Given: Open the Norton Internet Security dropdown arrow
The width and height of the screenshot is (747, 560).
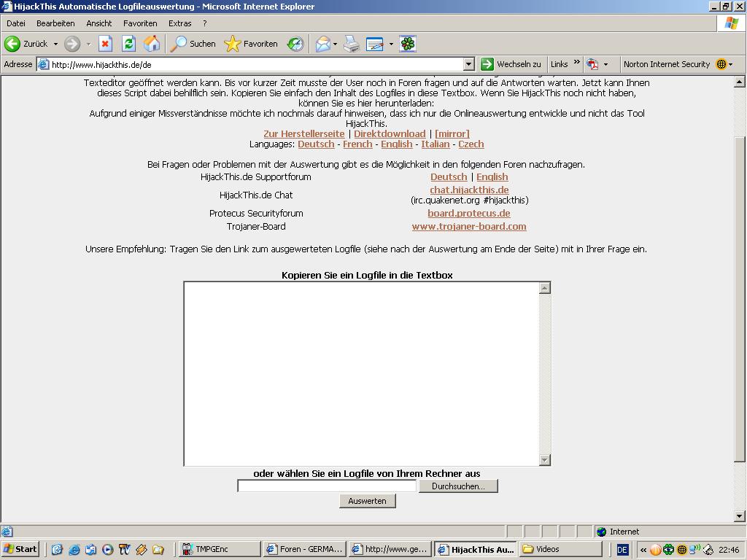Looking at the screenshot, I should pyautogui.click(x=731, y=64).
